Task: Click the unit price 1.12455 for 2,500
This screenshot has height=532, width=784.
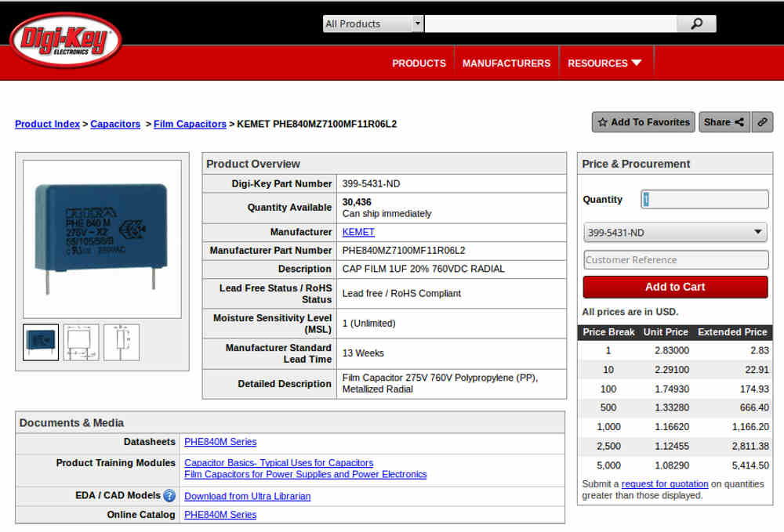Action: click(x=672, y=446)
